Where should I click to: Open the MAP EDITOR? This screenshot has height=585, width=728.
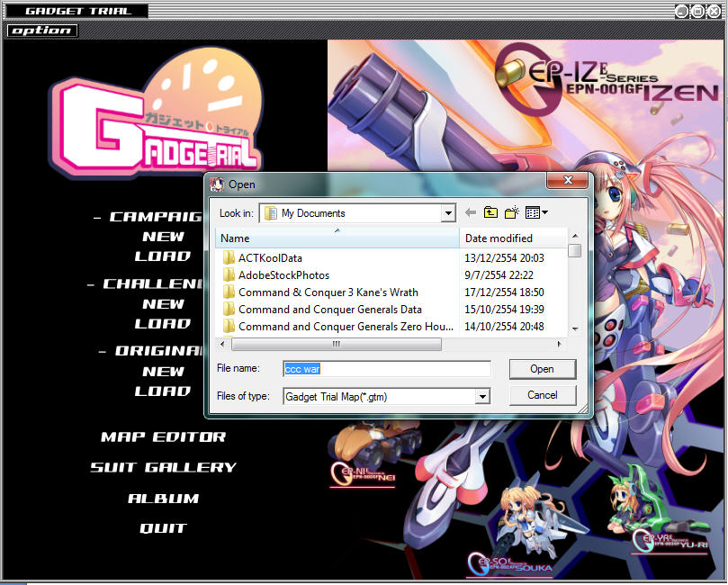(164, 436)
